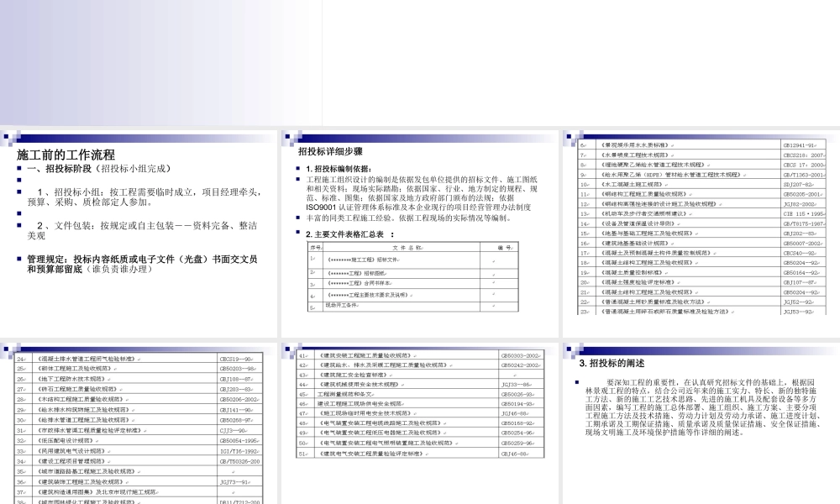
Task: Select the row 《水景喷泉工程技术规范》
Action: click(x=701, y=155)
